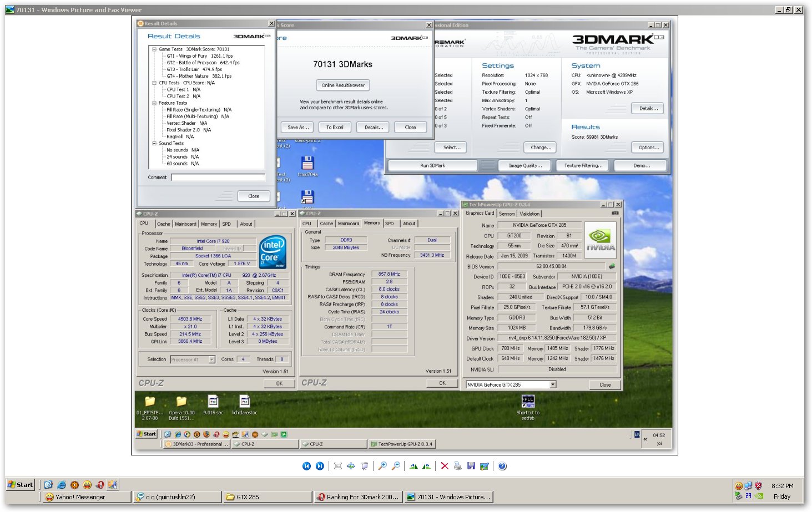Screen dimensions: 812x512
Task: Click Save As button in 3DMark Score
Action: pos(298,127)
